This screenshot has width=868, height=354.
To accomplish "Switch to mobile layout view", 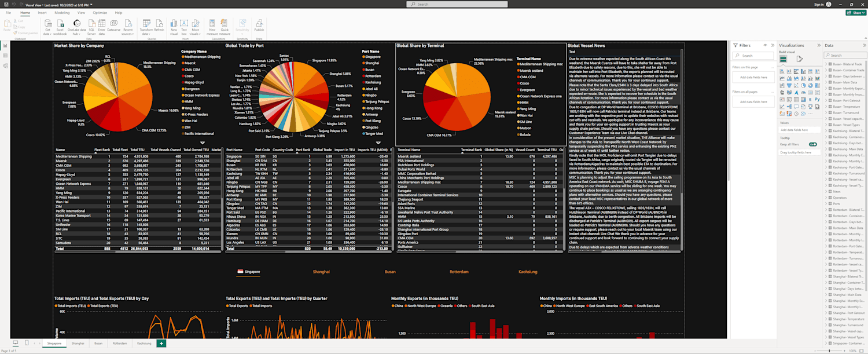I will pos(27,343).
